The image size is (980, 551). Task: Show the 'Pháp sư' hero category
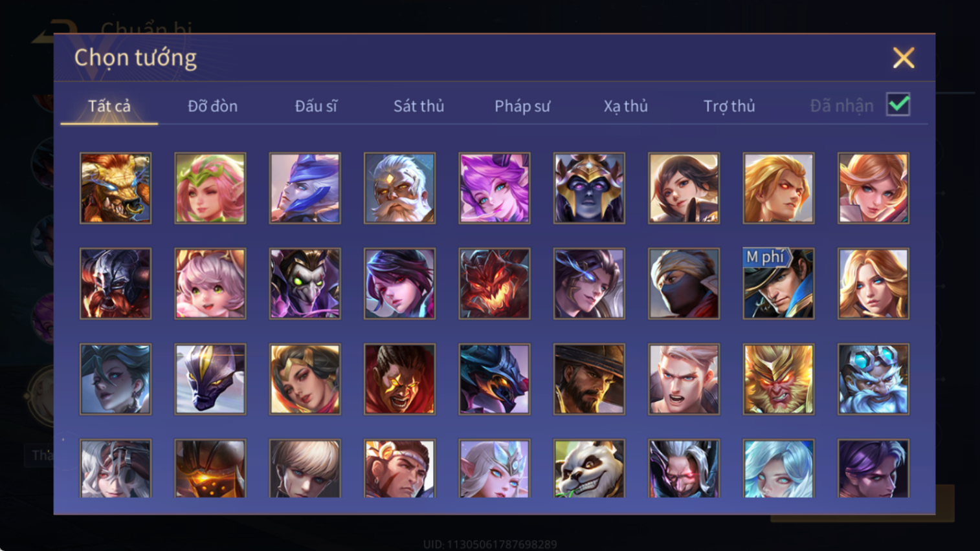(522, 106)
